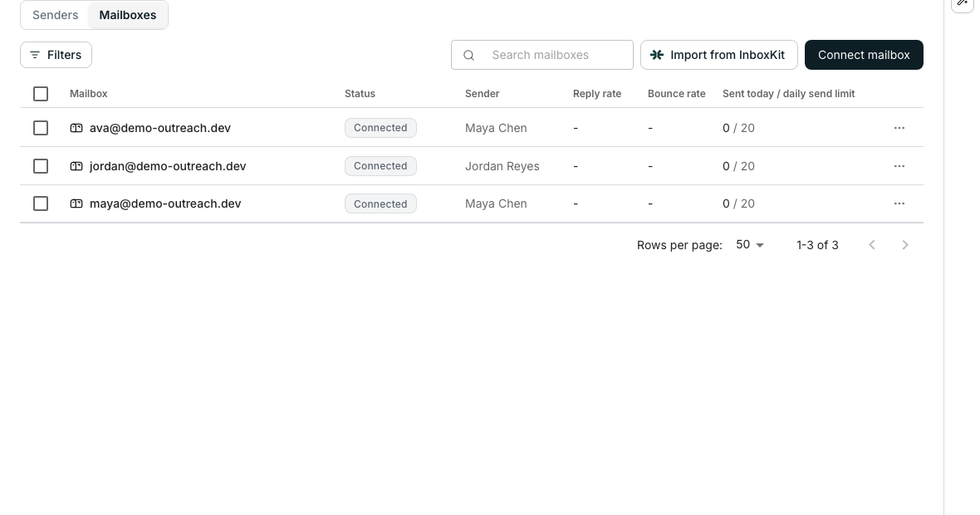Image resolution: width=980 pixels, height=515 pixels.
Task: Open more options for jordan@demo-outreach.dev
Action: point(899,166)
